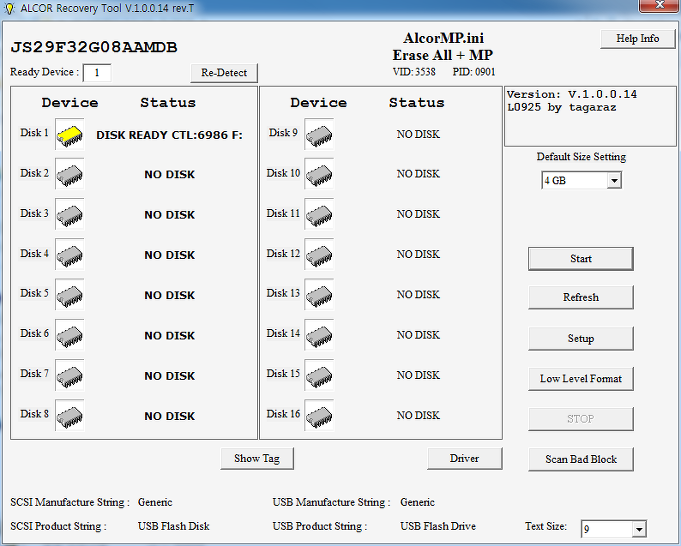Click the Refresh button
This screenshot has height=546, width=681.
[x=581, y=298]
